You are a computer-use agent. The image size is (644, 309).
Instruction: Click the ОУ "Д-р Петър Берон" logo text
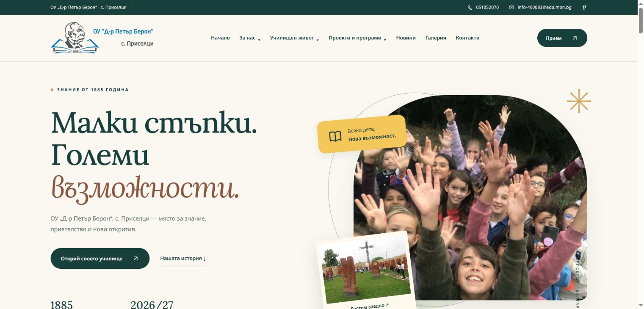click(x=123, y=32)
